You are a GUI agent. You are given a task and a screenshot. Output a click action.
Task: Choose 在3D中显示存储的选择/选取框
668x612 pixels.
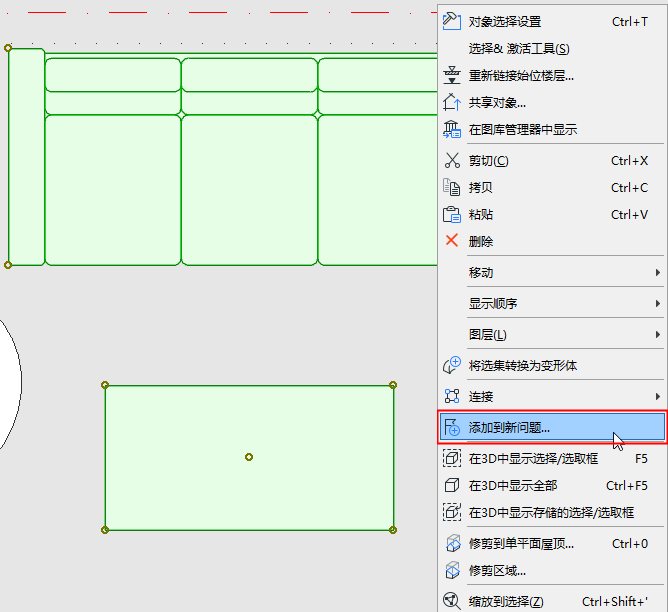[x=552, y=512]
